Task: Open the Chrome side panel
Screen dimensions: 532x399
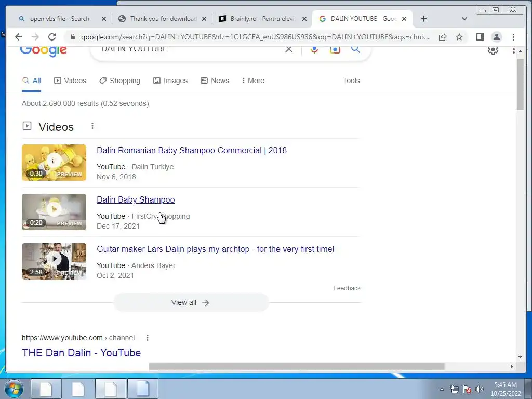Action: click(x=480, y=37)
